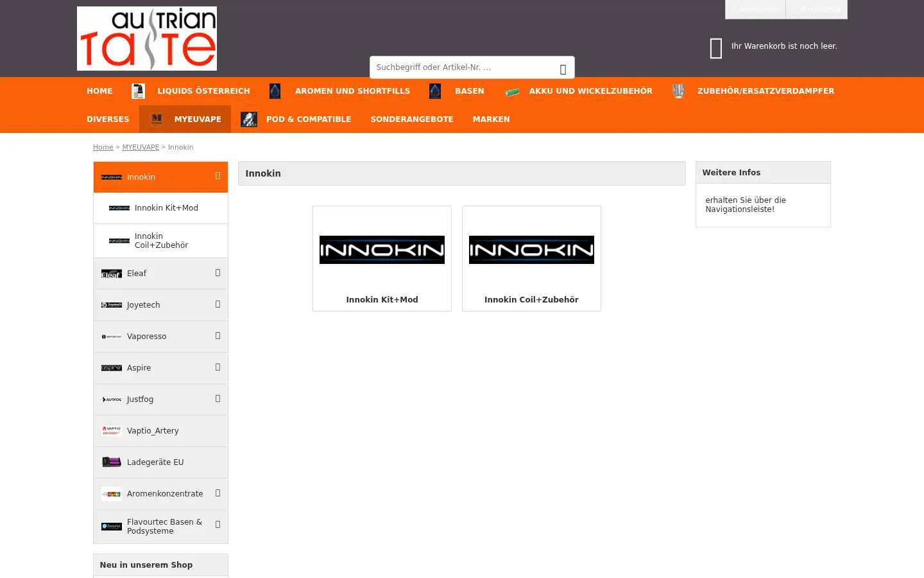This screenshot has height=578, width=924.
Task: Click the 'Neu in unserem Shop' heading
Action: (146, 565)
